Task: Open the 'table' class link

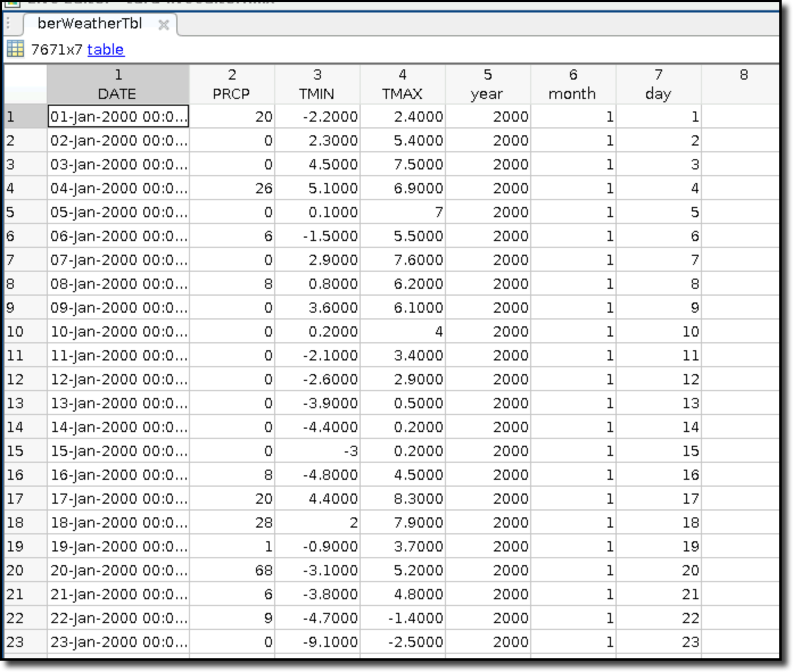Action: pos(105,49)
